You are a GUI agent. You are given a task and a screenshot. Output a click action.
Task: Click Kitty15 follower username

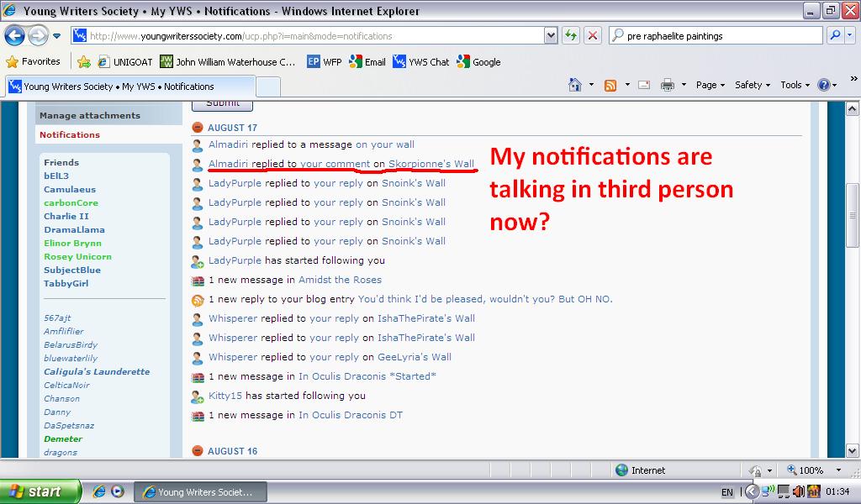click(x=225, y=396)
